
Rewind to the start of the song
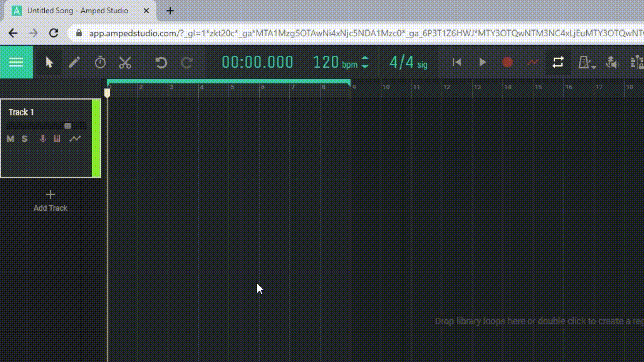(x=457, y=62)
